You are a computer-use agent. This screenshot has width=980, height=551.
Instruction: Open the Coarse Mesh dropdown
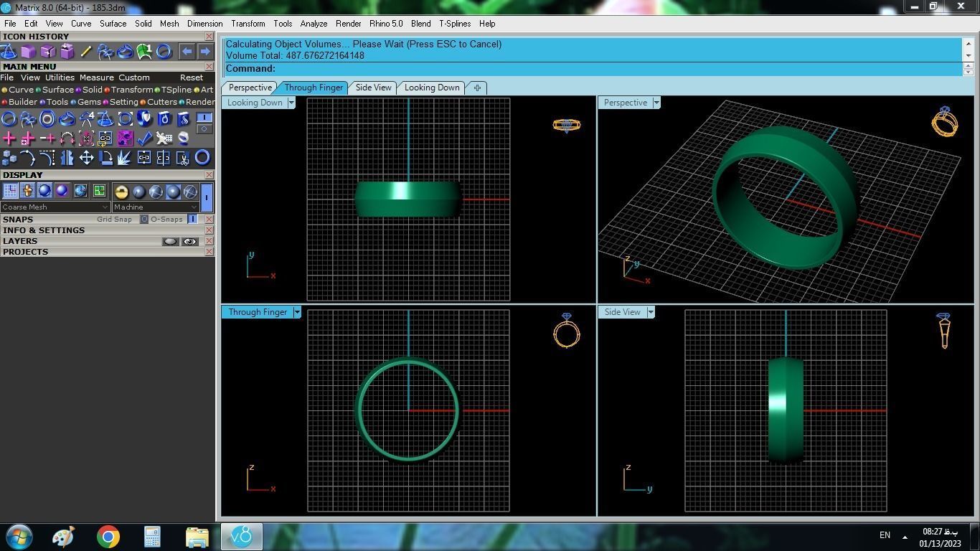[x=55, y=207]
